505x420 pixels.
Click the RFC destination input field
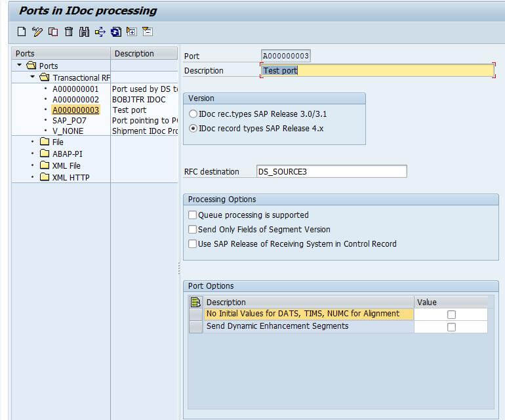tap(331, 172)
